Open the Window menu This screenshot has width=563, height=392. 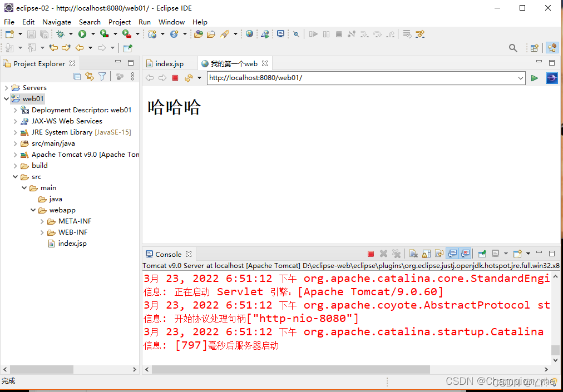coord(172,22)
